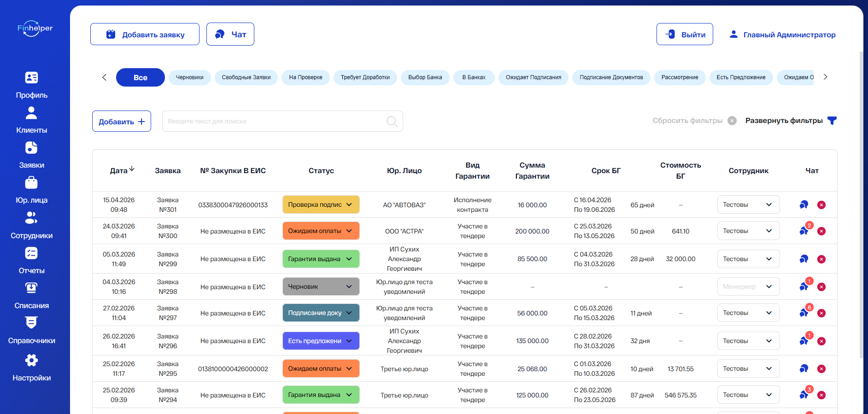Click Добавить заявку button
This screenshot has height=414, width=868.
(145, 35)
